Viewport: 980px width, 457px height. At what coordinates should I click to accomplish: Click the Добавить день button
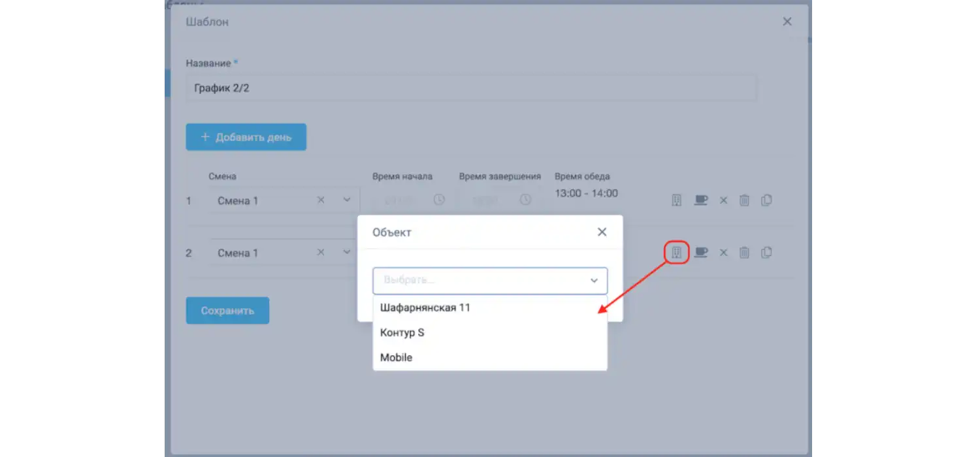tap(246, 137)
